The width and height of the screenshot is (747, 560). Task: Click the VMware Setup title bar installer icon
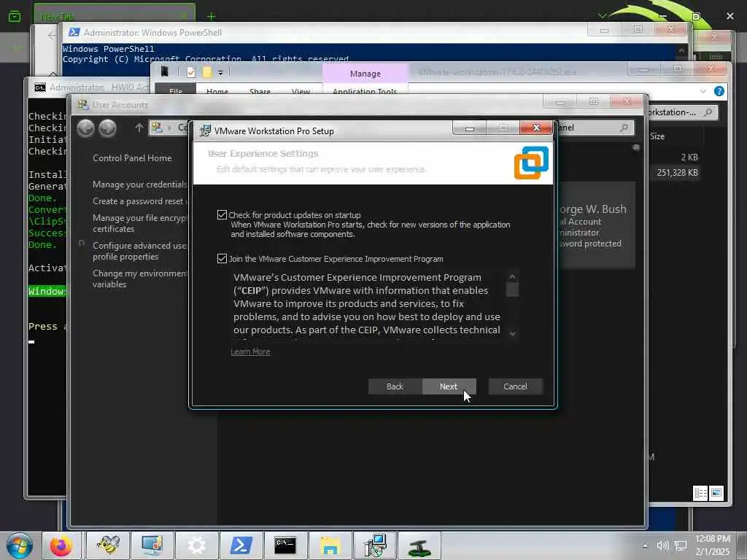205,131
